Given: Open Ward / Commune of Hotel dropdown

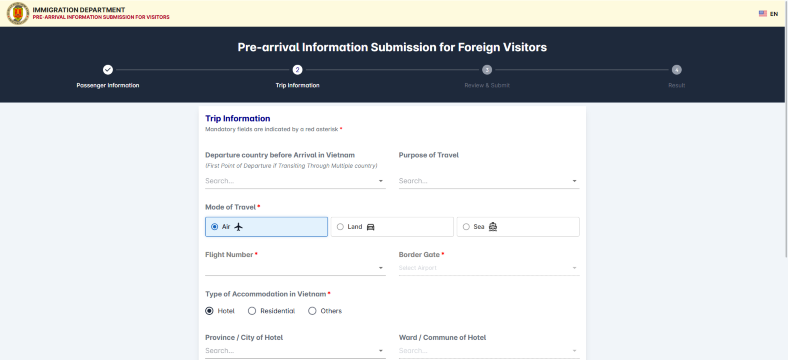Looking at the screenshot, I should [574, 351].
